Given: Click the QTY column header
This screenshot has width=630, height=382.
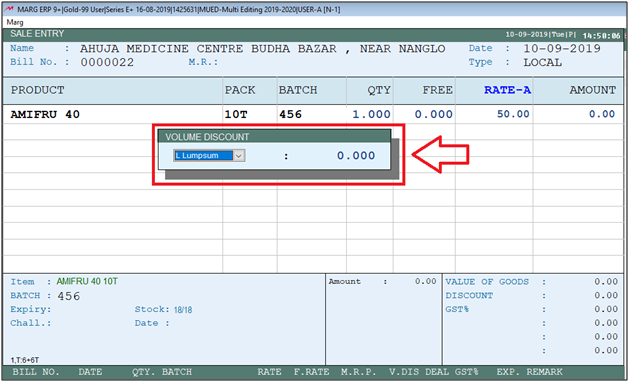Looking at the screenshot, I should [x=379, y=90].
